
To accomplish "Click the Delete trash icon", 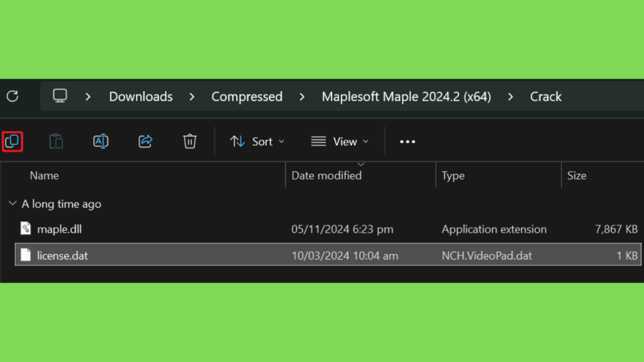I will (x=190, y=141).
